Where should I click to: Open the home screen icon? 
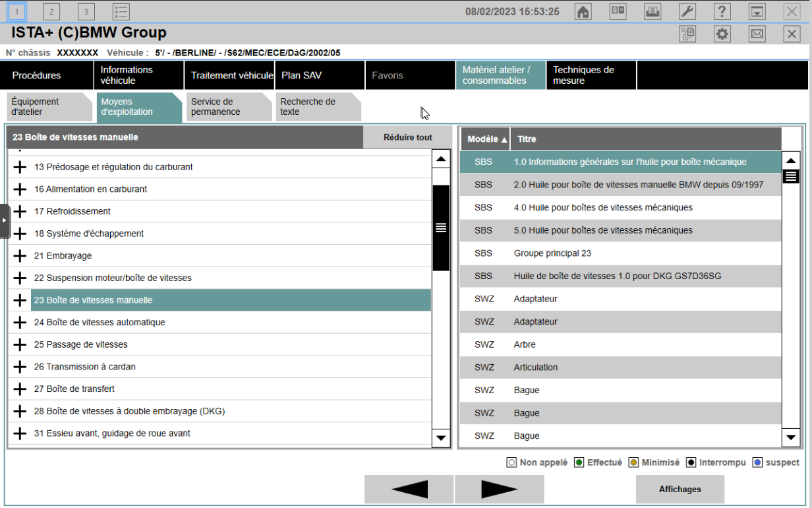coord(583,11)
